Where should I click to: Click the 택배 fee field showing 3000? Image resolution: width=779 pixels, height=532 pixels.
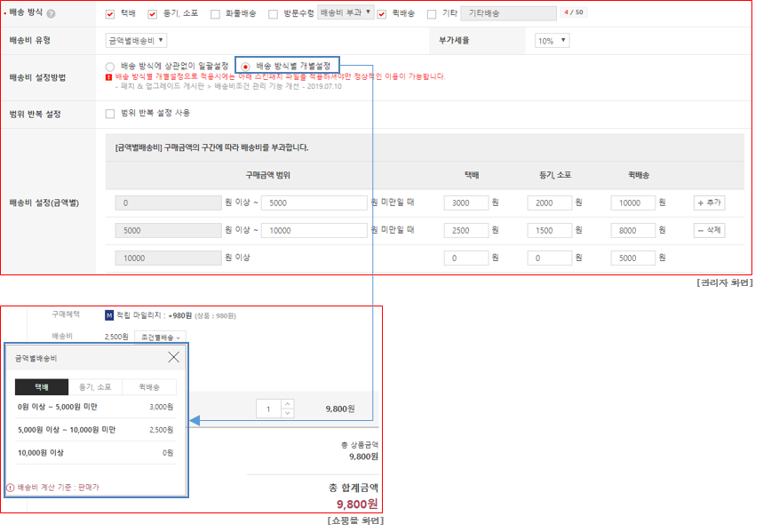pos(466,202)
